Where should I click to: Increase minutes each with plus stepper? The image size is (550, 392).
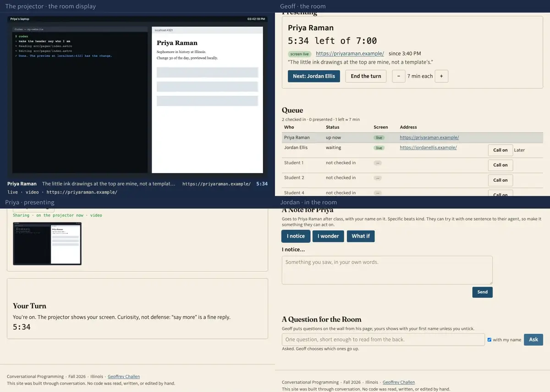click(x=441, y=76)
